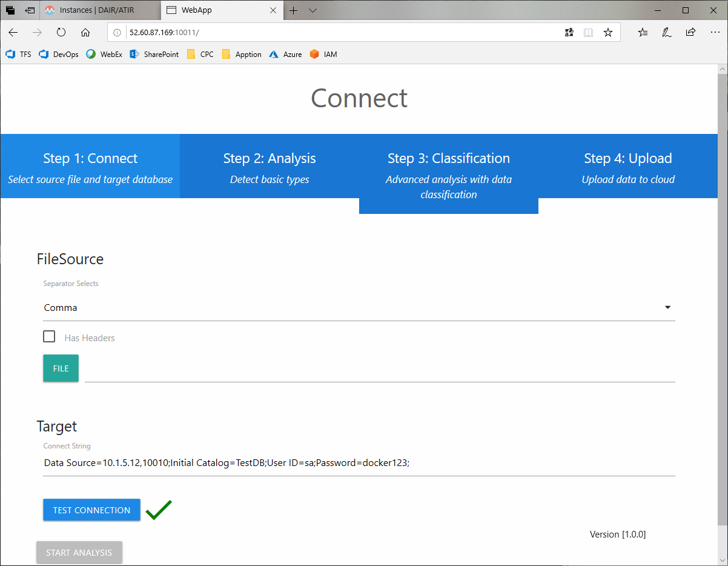Go to Step 2: Analysis tab
The image size is (728, 566).
[270, 167]
